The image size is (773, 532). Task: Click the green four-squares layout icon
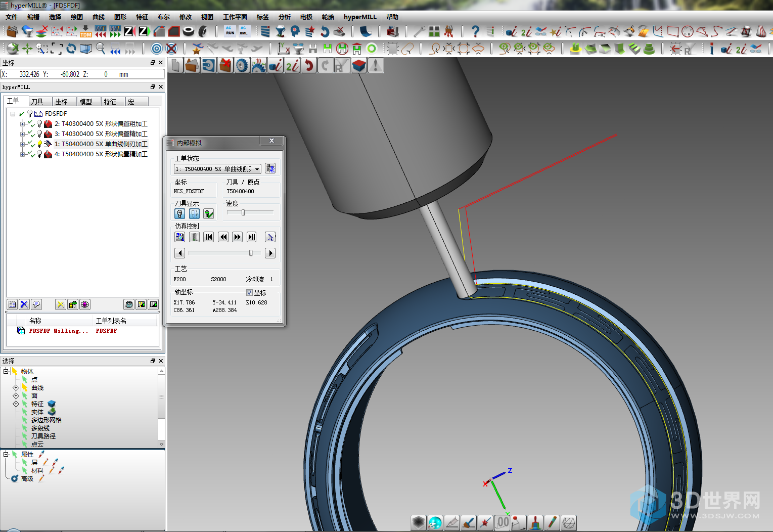pyautogui.click(x=434, y=31)
